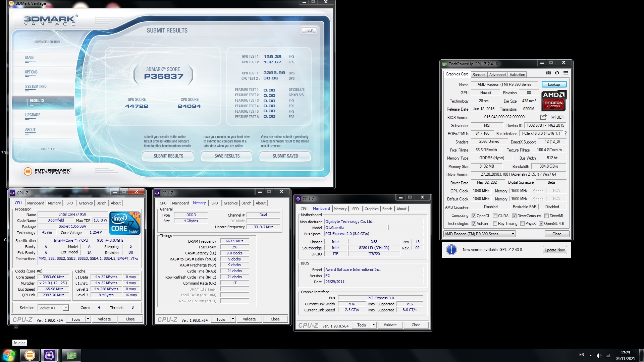
Task: Switch to Advanced tab in GPU-Z
Action: coord(497,75)
